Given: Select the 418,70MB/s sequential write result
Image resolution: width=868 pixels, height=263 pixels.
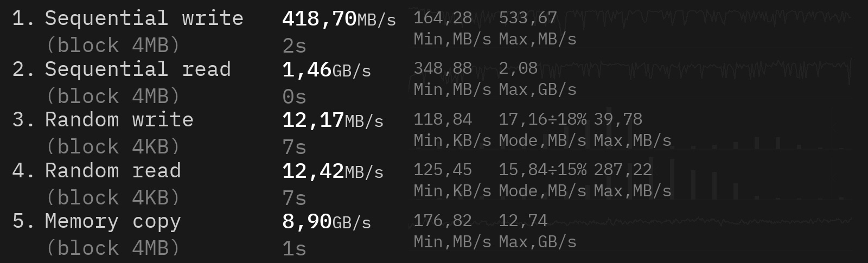Looking at the screenshot, I should tap(339, 19).
